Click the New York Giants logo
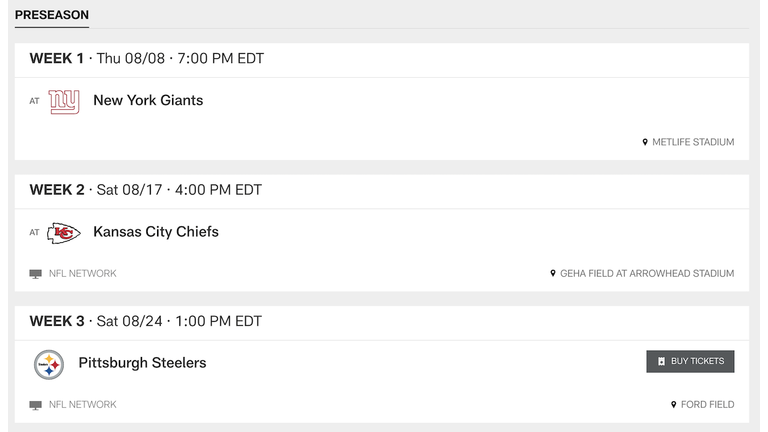 tap(64, 102)
